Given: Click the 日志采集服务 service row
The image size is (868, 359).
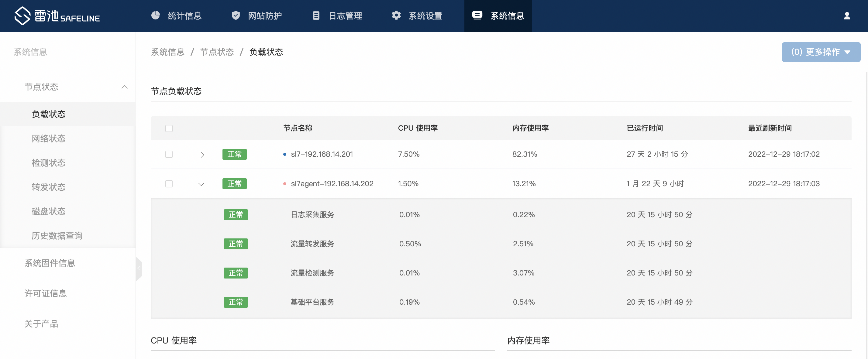Looking at the screenshot, I should pyautogui.click(x=312, y=214).
